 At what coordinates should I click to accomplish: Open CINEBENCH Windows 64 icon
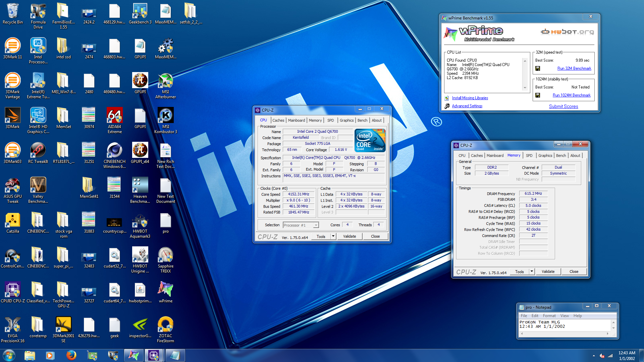coord(115,156)
